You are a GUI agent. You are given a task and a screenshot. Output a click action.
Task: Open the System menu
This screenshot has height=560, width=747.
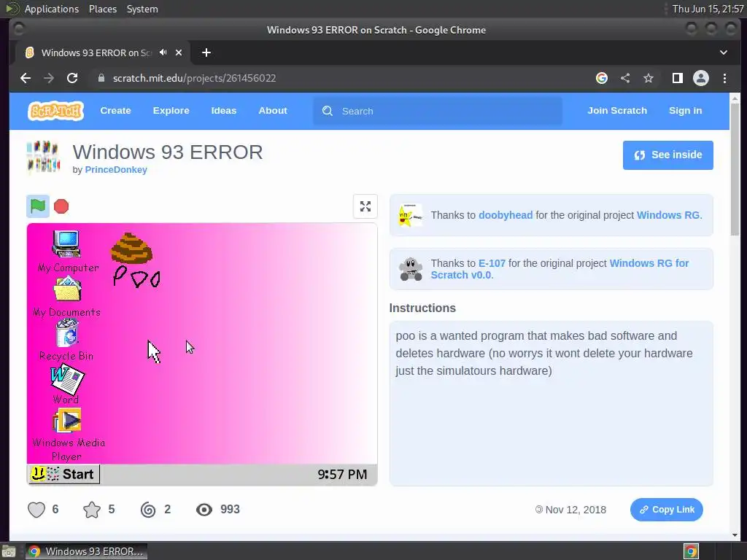(142, 9)
